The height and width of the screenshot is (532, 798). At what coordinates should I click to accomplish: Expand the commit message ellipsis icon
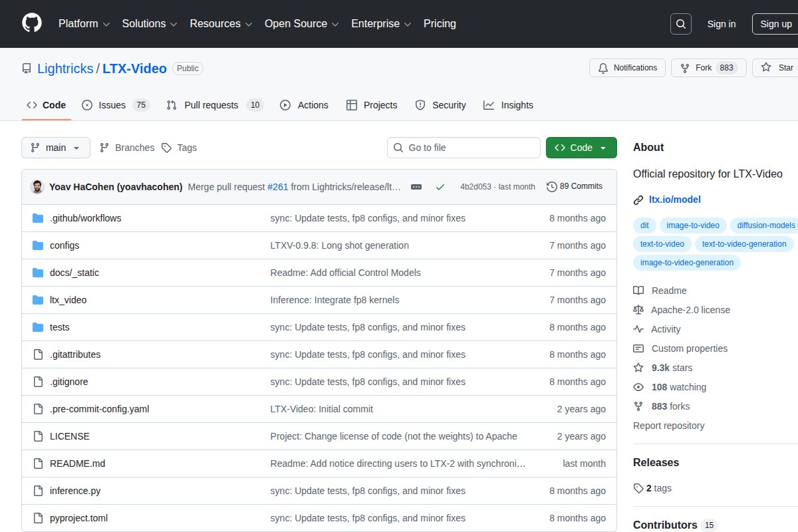(x=416, y=187)
